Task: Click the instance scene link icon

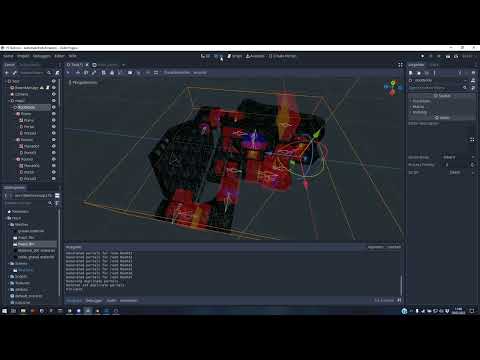Action: click(15, 73)
